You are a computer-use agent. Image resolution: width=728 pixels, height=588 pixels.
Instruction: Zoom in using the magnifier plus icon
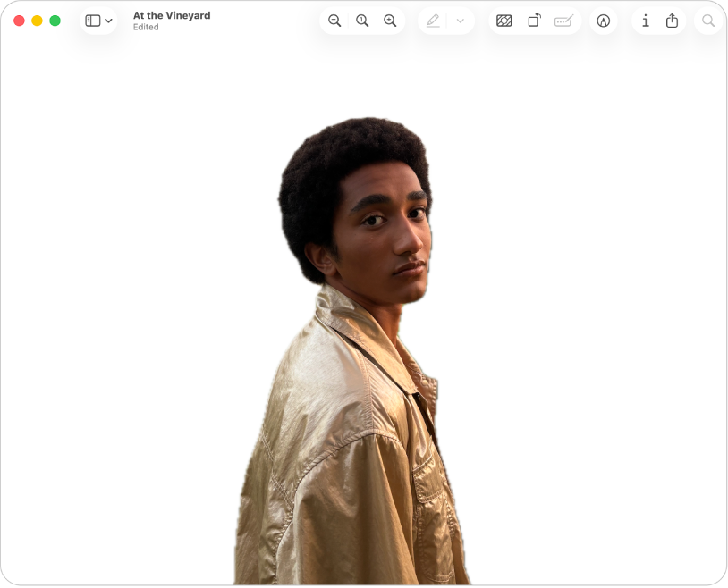click(390, 20)
